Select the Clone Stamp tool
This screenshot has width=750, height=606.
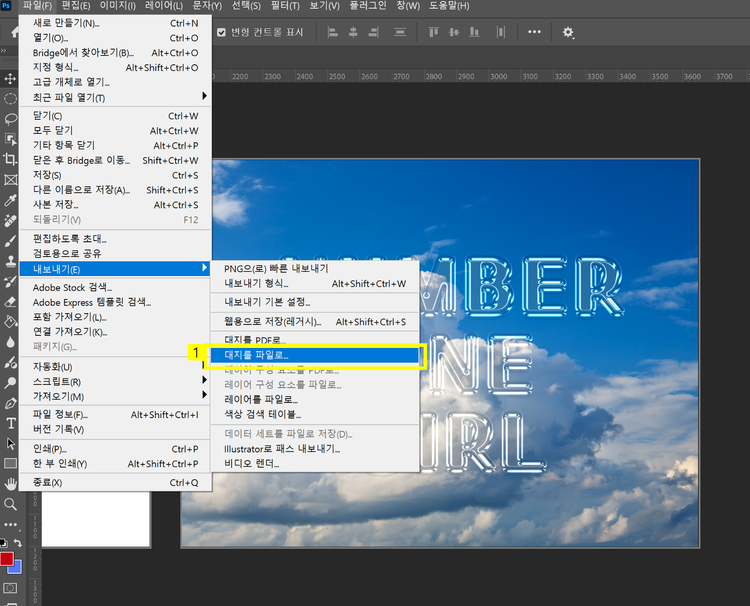coord(10,261)
